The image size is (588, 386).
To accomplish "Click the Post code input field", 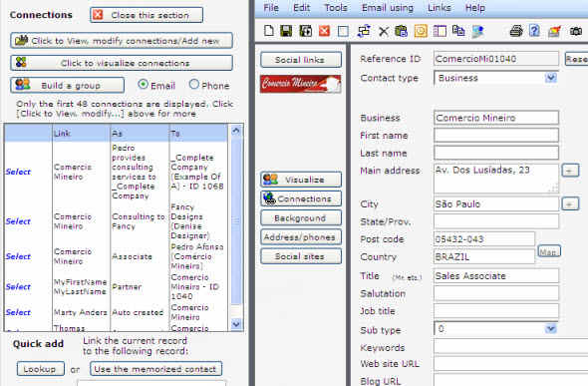I will [484, 239].
